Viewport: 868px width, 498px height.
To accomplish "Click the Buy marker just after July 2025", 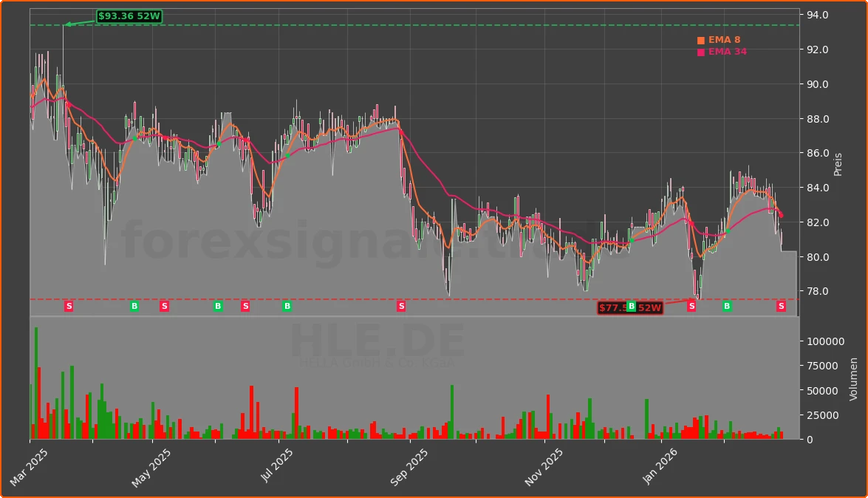I will (287, 306).
